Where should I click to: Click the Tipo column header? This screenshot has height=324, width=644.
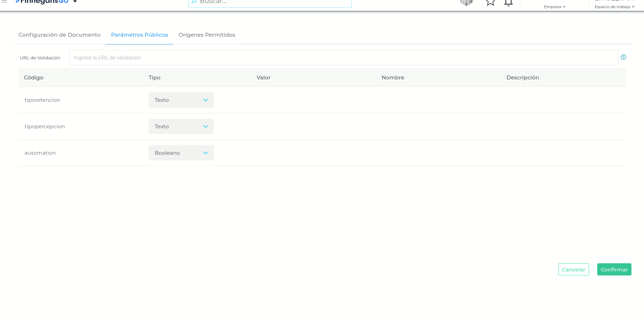coord(155,78)
